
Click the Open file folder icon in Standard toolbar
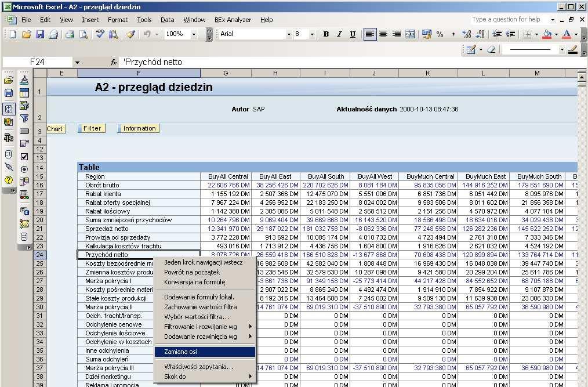(26, 34)
